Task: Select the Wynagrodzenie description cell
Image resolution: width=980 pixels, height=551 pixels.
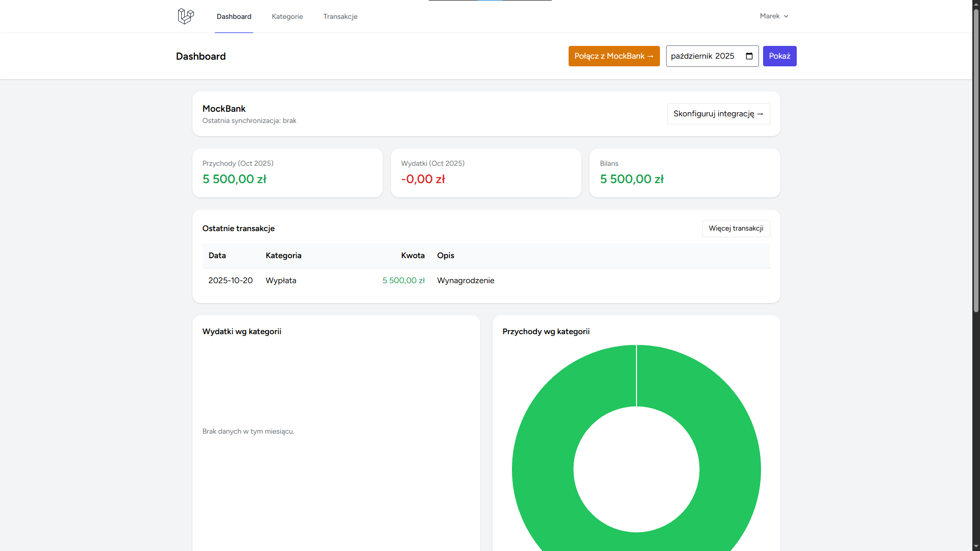Action: [x=465, y=281]
